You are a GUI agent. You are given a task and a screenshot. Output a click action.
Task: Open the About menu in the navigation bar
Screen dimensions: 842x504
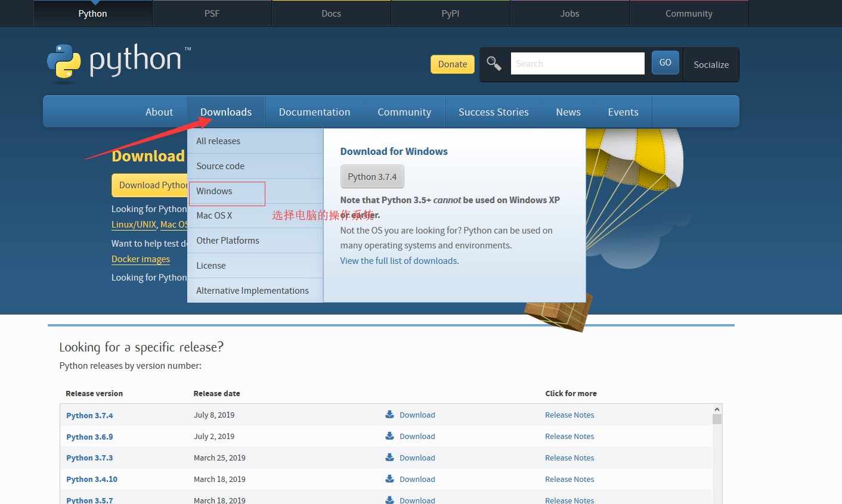159,112
